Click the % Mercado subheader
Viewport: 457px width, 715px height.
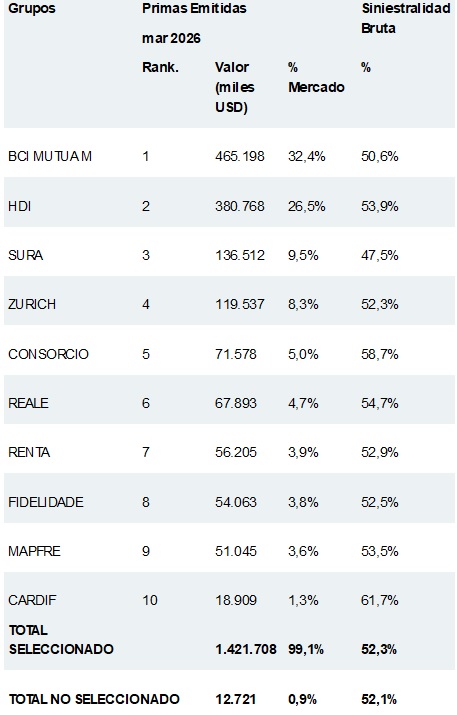click(x=316, y=77)
